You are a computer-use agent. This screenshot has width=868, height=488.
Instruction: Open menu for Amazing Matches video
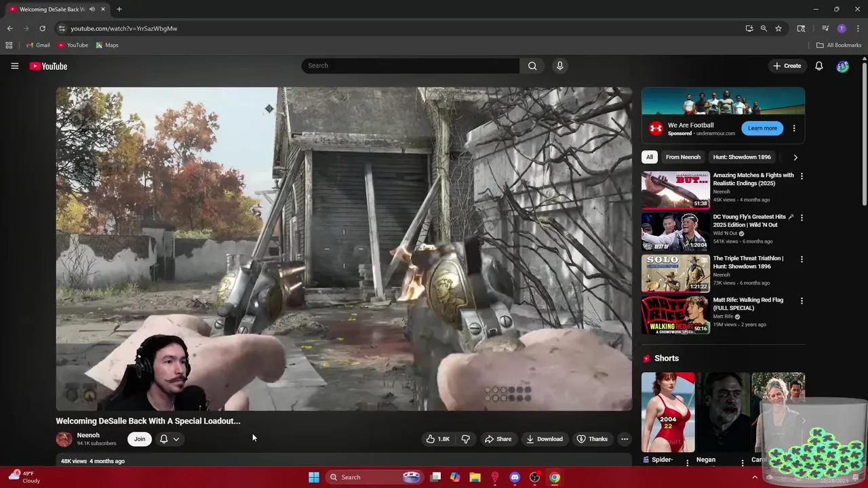[802, 176]
